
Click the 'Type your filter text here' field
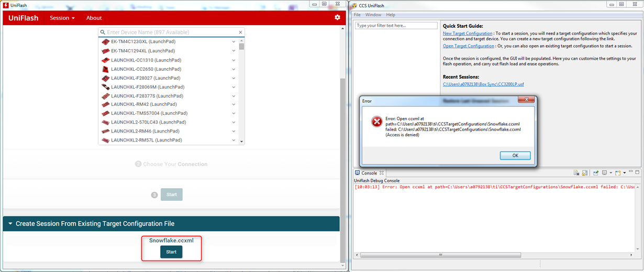(x=396, y=25)
